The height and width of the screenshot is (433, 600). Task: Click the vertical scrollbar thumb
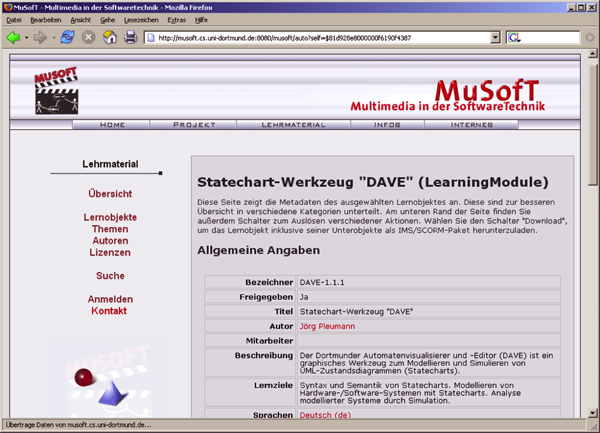point(592,125)
